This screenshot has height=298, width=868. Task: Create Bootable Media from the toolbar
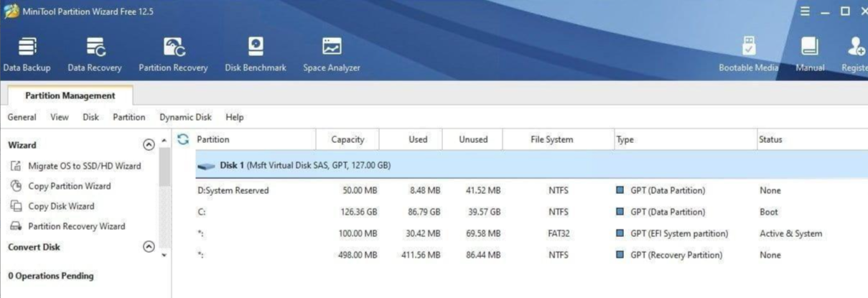pos(748,55)
